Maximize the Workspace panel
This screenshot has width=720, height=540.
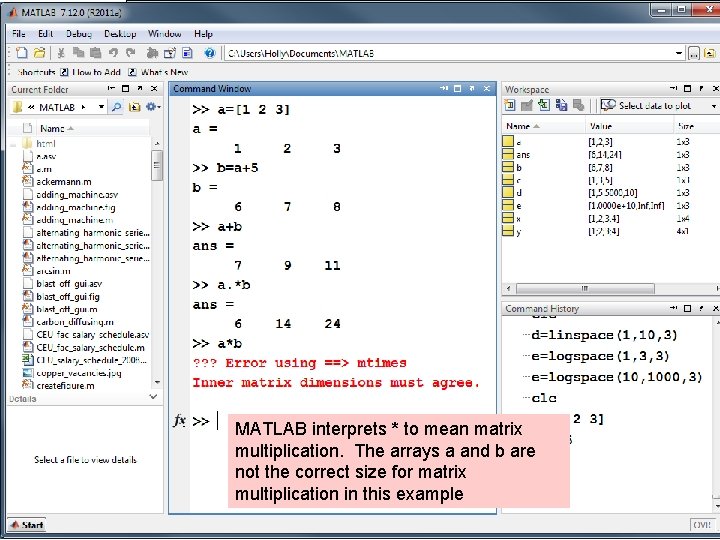pos(687,89)
